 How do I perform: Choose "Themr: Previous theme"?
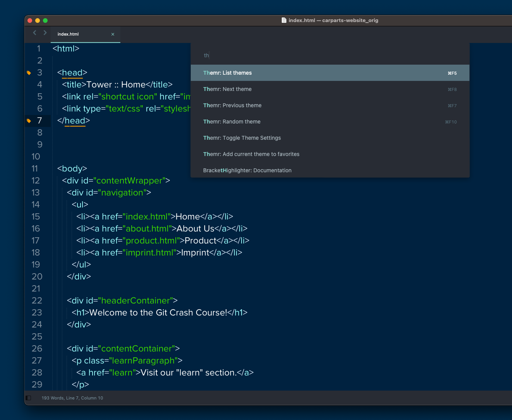(x=330, y=105)
